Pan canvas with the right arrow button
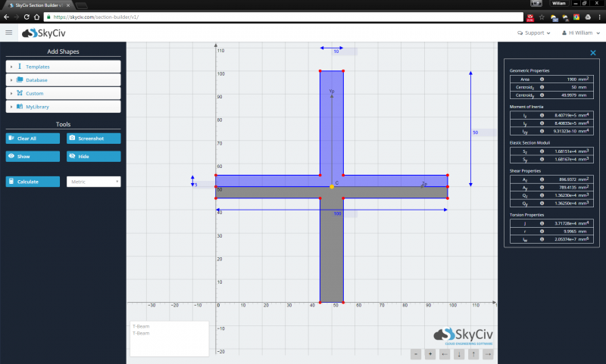606x364 pixels. tap(488, 354)
